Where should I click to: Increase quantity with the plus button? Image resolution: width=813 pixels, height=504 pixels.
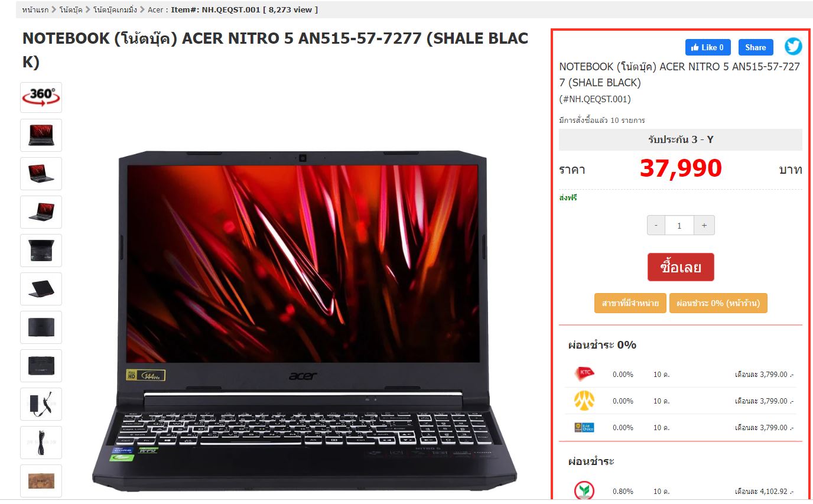pyautogui.click(x=704, y=225)
